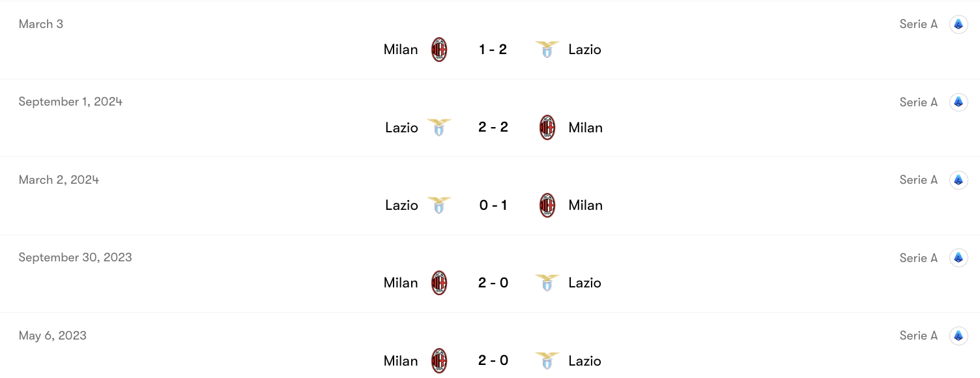Image resolution: width=980 pixels, height=378 pixels.
Task: Click the 2 - 0 score from May 6, 2023
Action: tap(493, 360)
